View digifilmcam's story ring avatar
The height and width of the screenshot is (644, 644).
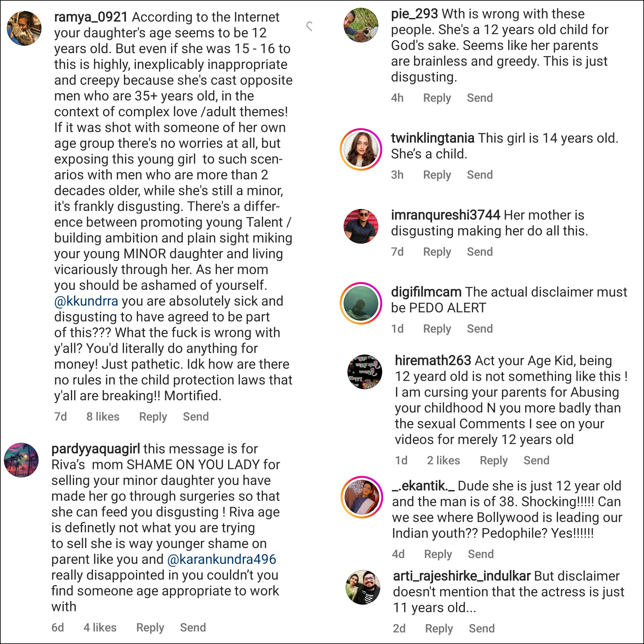click(361, 303)
